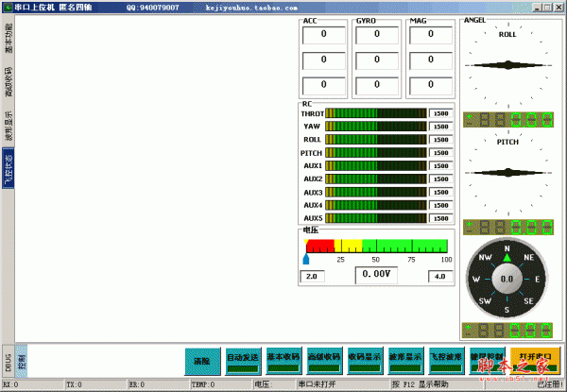Toggle the 键鼠控制 button
The height and width of the screenshot is (392, 567).
pos(487,361)
